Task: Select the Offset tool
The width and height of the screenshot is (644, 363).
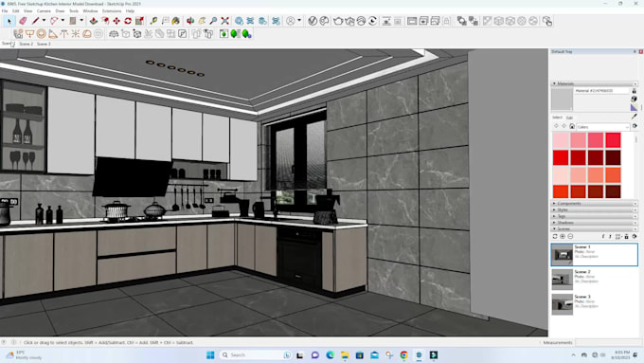Action: [x=105, y=21]
